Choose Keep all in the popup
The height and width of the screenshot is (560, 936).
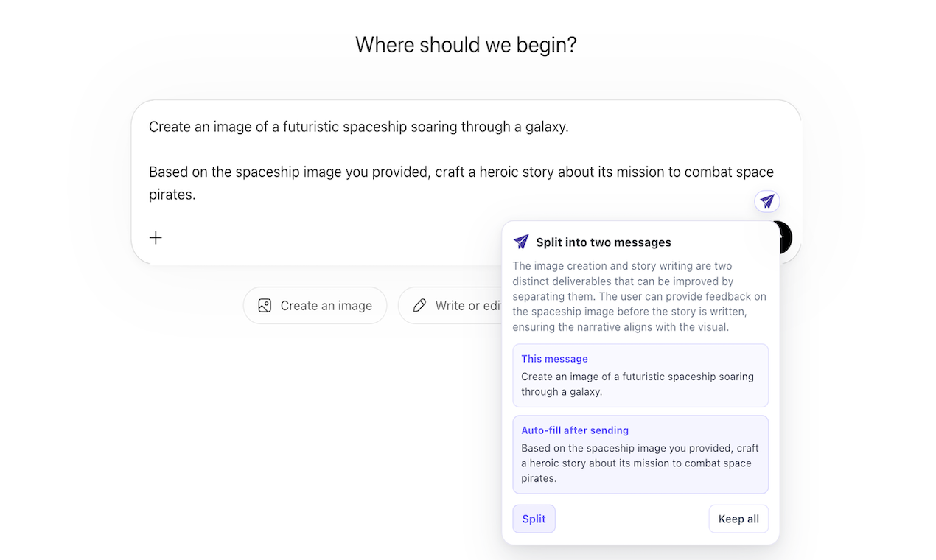[x=738, y=519]
